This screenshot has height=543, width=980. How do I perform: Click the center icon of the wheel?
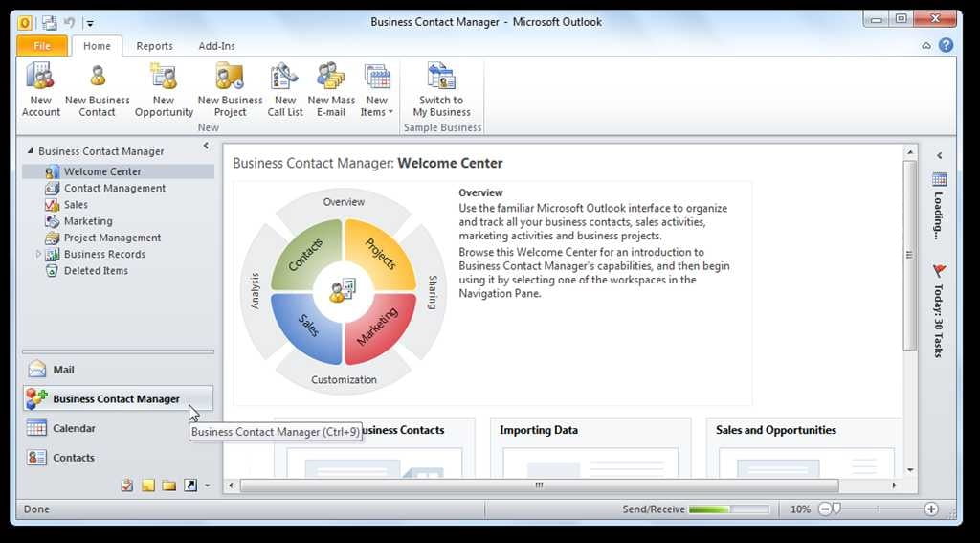(x=344, y=291)
